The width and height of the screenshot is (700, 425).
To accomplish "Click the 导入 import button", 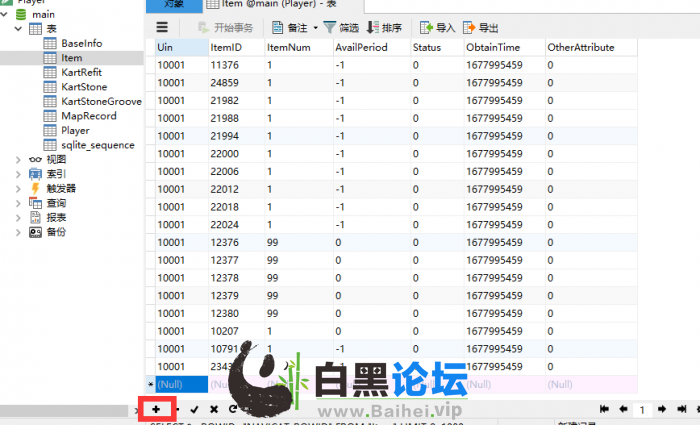I will pos(436,28).
